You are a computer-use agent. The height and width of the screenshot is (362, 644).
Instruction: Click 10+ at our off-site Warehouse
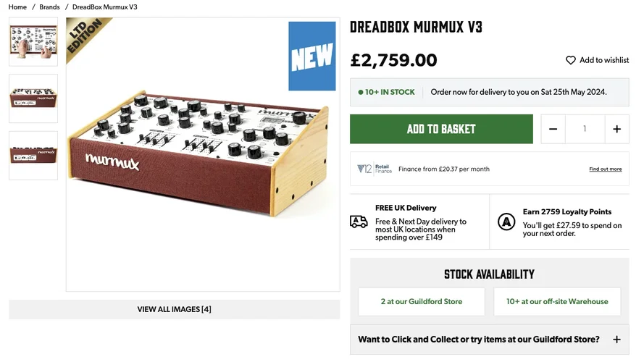(x=557, y=301)
